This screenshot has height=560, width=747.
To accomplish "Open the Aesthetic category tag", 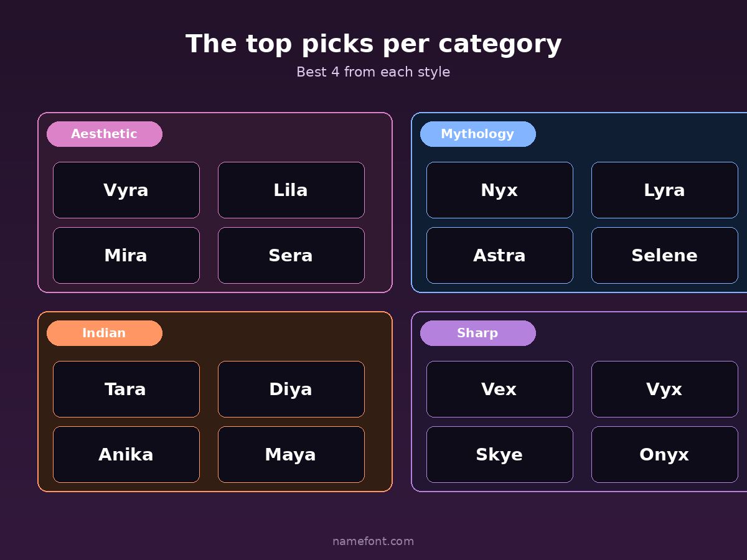I will [105, 134].
